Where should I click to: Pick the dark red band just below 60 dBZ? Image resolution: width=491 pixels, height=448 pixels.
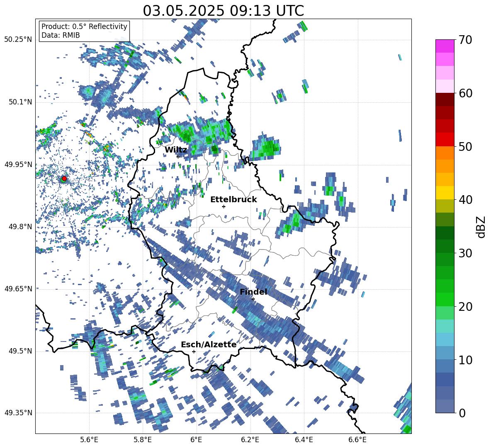(x=445, y=99)
